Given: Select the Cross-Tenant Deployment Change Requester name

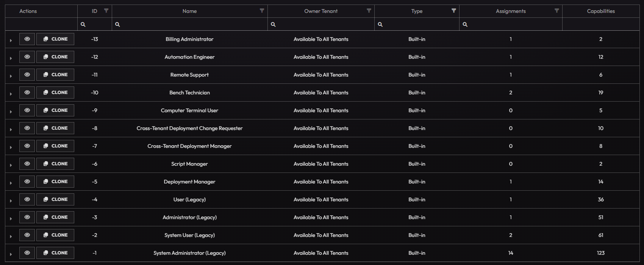Looking at the screenshot, I should tap(189, 128).
